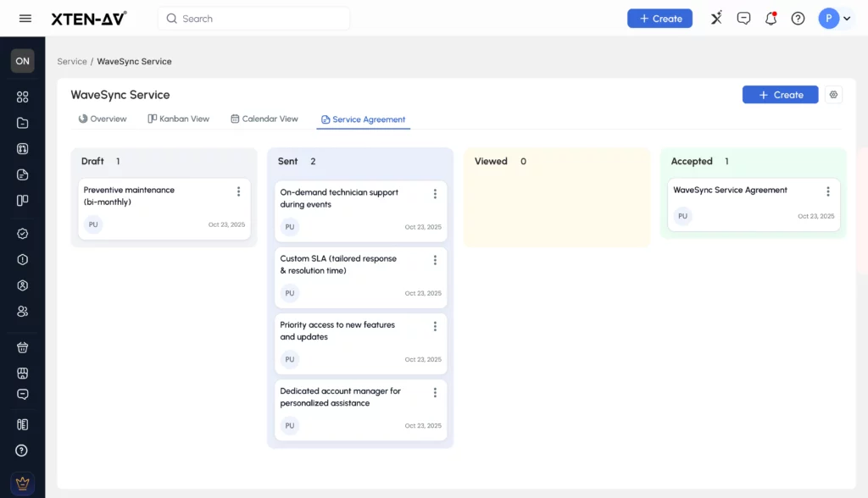Open the X-shaped AI assistant icon
This screenshot has width=868, height=498.
tap(716, 19)
